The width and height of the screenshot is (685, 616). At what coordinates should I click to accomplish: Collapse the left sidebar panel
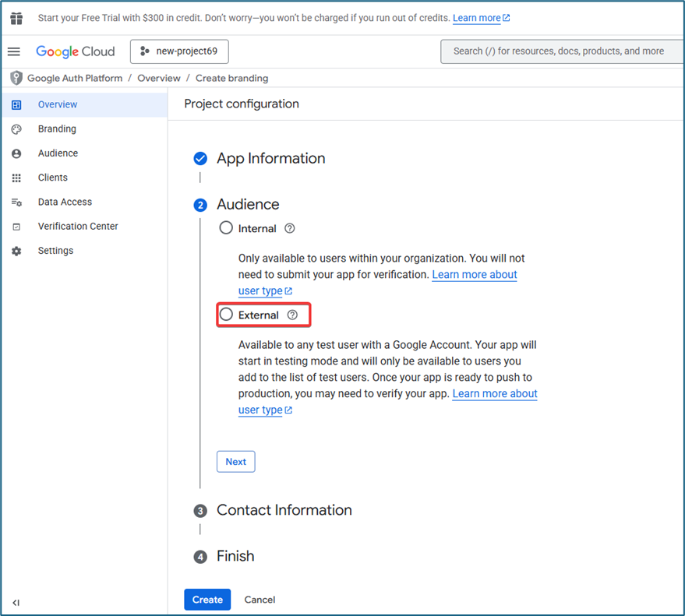pos(16,602)
